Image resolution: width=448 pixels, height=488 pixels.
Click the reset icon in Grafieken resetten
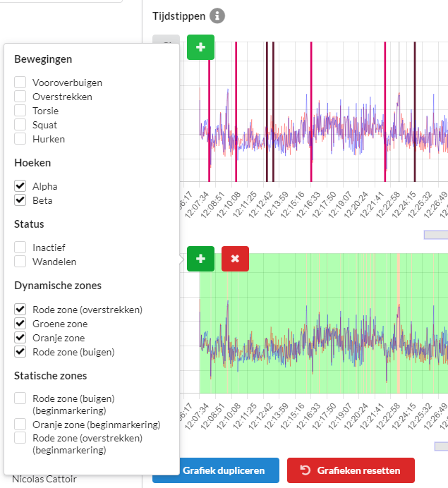pos(305,470)
